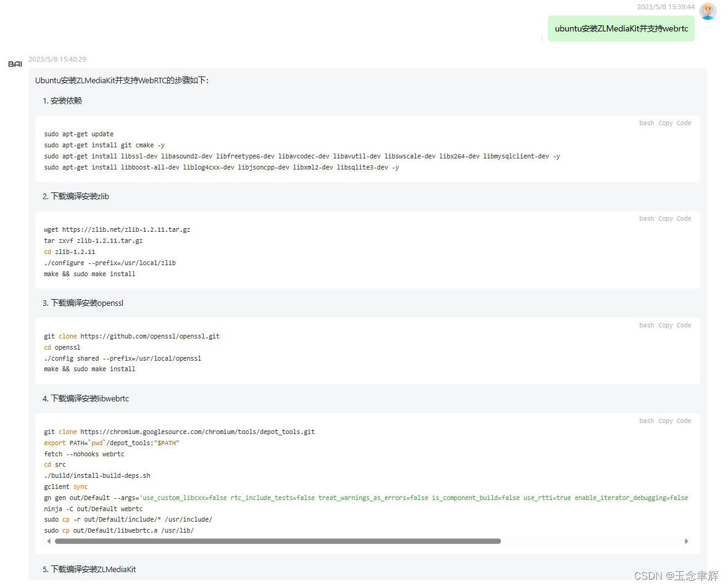Click the line 'cd zlib-1.2.11'
This screenshot has height=587, width=728.
click(x=69, y=252)
